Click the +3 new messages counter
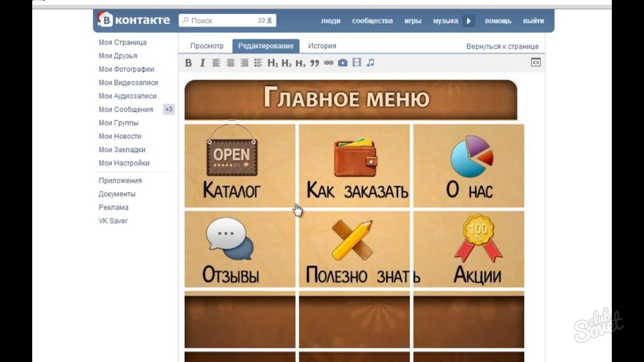Screen dimensions: 644x362 (169, 109)
